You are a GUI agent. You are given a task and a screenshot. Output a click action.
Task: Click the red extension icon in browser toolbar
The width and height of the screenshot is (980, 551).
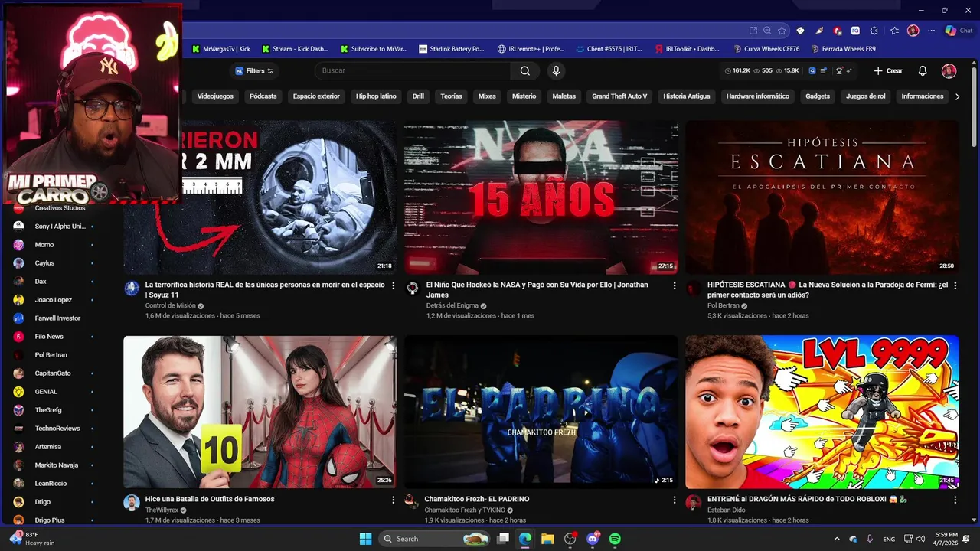click(838, 31)
